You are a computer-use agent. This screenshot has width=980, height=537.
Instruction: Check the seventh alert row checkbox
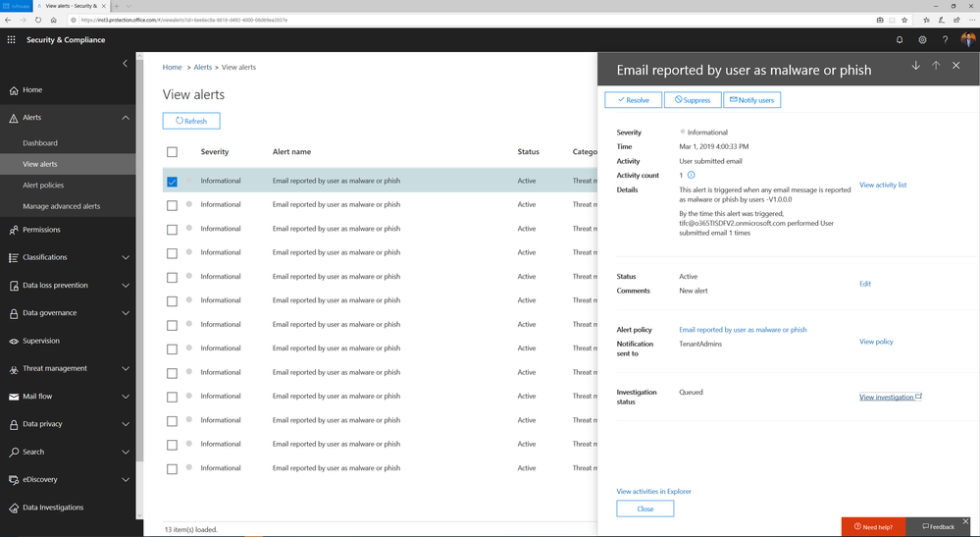pos(172,325)
